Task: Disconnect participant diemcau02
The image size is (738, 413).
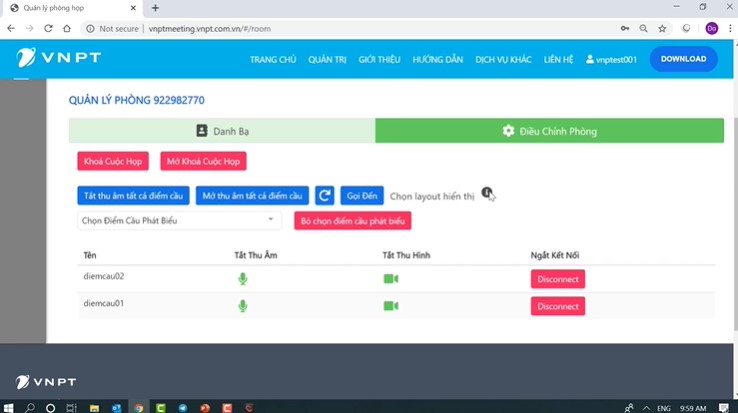Action: pos(557,279)
